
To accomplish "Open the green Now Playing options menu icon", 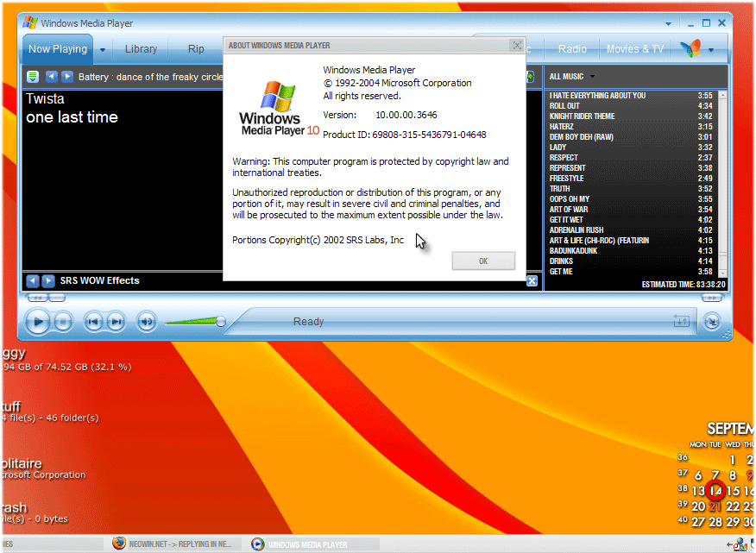I will (x=33, y=77).
